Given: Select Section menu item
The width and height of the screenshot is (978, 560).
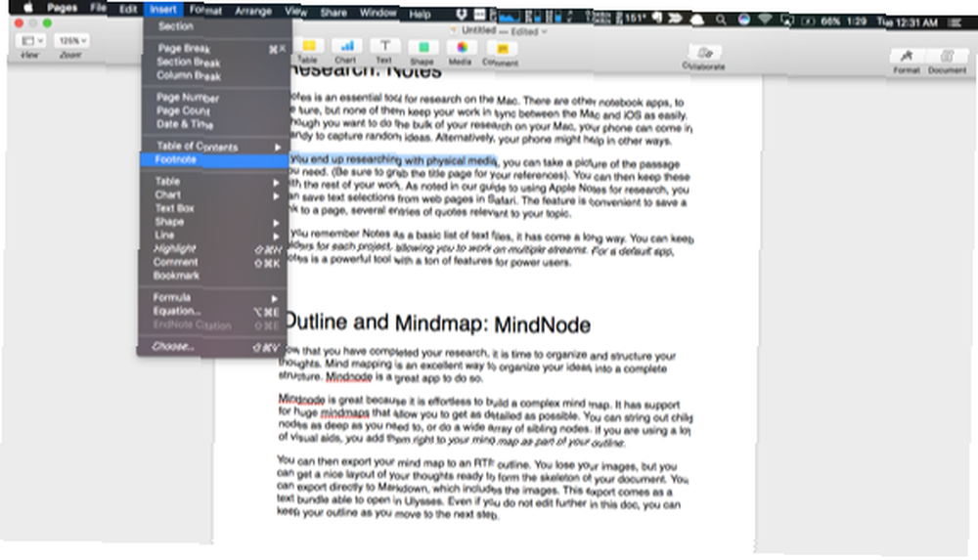Looking at the screenshot, I should [x=215, y=26].
